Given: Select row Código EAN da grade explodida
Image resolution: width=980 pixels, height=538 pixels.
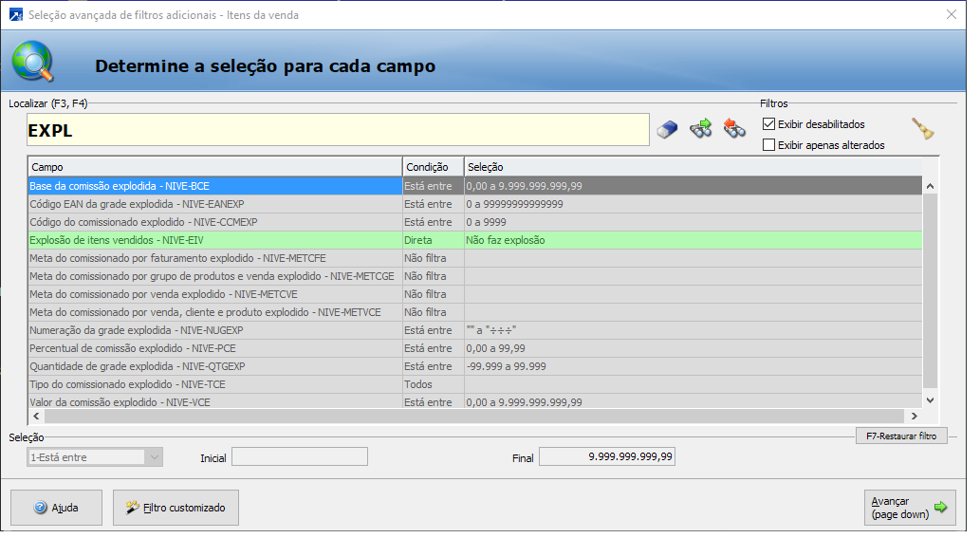Looking at the screenshot, I should [475, 204].
